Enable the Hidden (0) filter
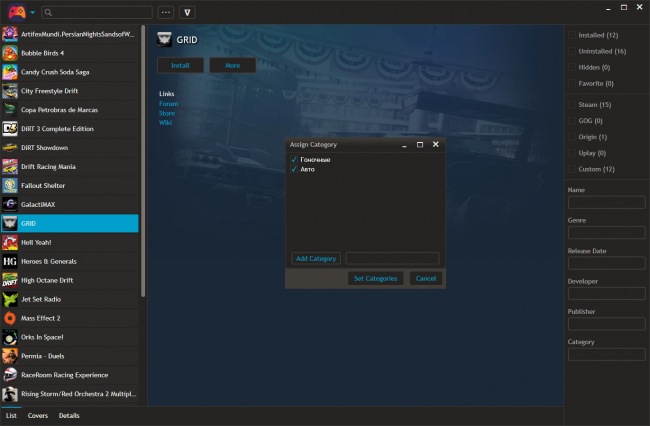The image size is (650, 426). click(x=572, y=67)
